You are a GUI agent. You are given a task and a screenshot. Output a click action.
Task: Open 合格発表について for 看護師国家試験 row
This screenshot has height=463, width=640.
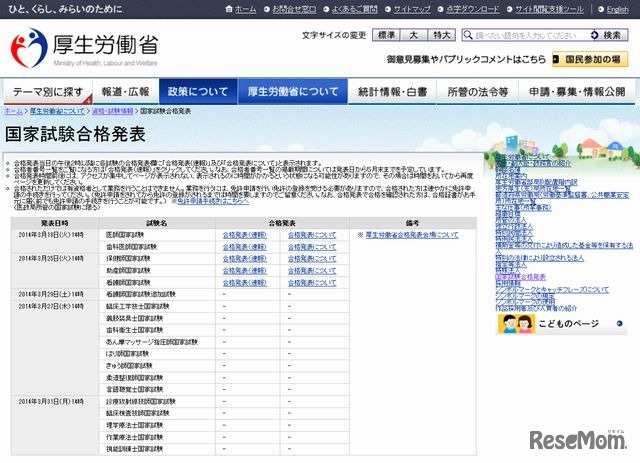click(x=312, y=283)
